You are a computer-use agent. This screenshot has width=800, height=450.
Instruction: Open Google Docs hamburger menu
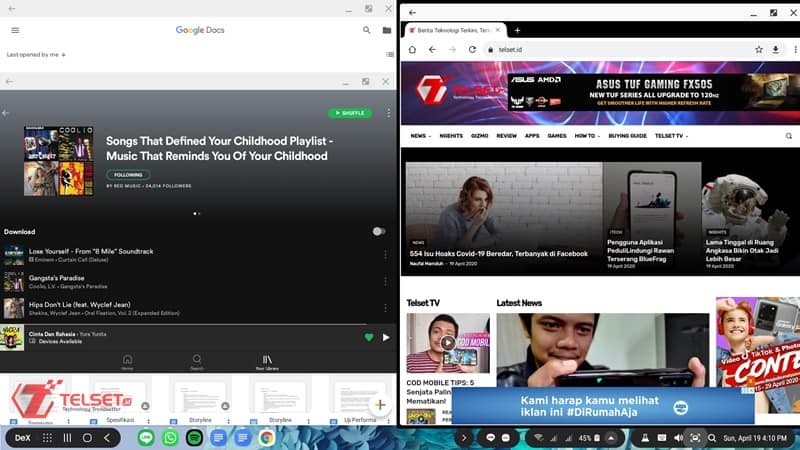(x=15, y=31)
